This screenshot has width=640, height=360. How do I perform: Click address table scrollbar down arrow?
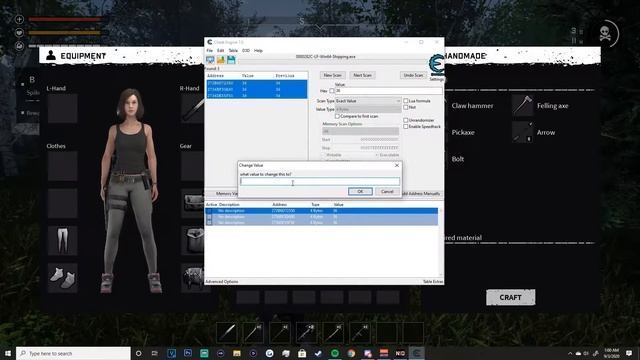click(x=441, y=275)
